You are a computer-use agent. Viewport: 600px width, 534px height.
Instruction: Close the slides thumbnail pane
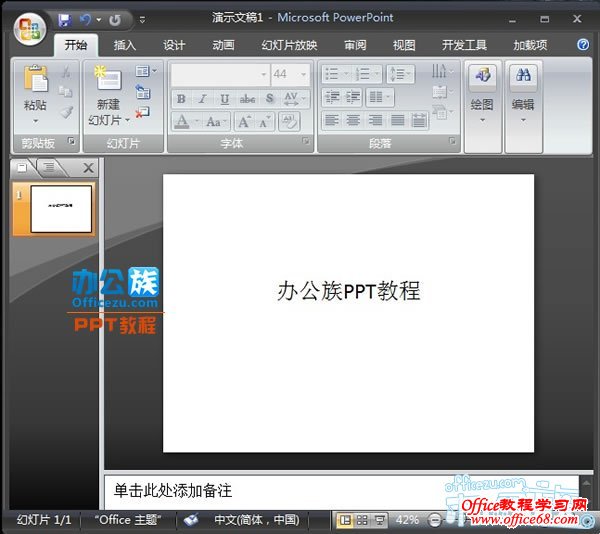coord(88,168)
